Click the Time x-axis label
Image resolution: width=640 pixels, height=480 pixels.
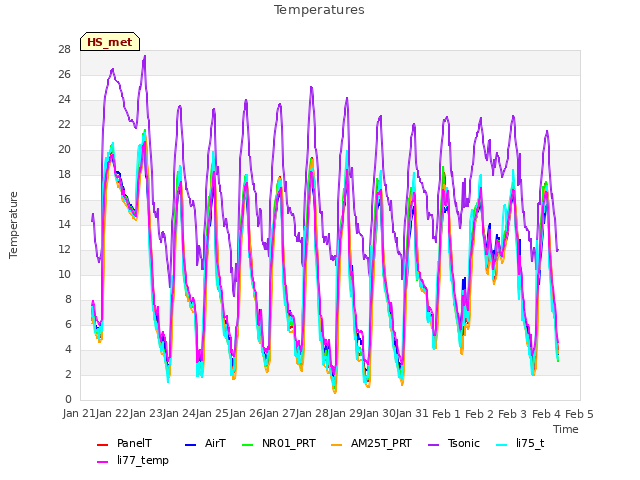click(566, 429)
